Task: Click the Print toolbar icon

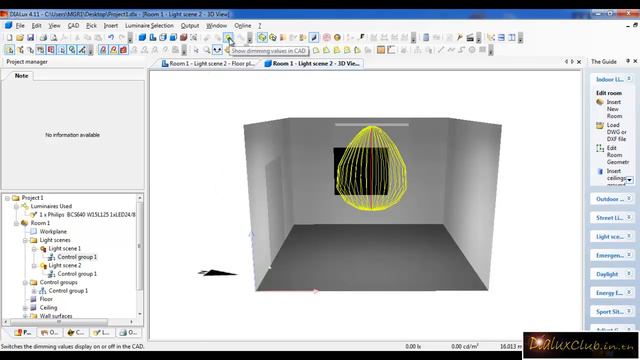Action: click(x=43, y=38)
